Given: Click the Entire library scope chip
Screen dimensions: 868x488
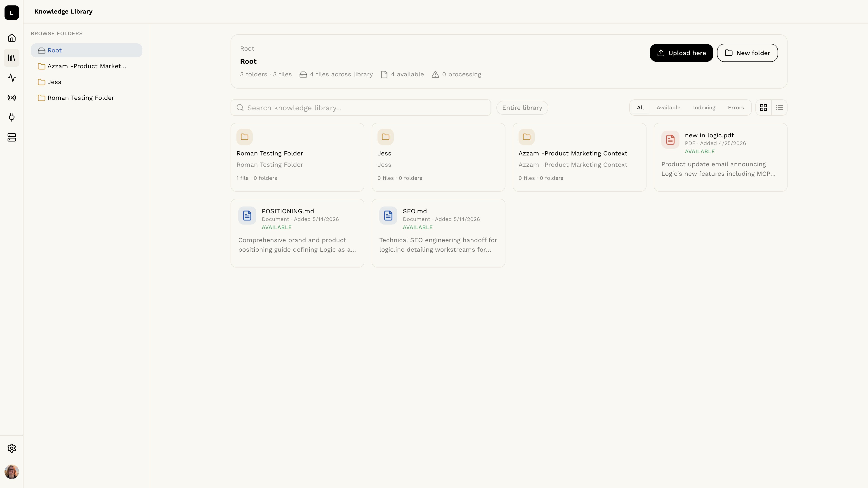Looking at the screenshot, I should [x=522, y=108].
